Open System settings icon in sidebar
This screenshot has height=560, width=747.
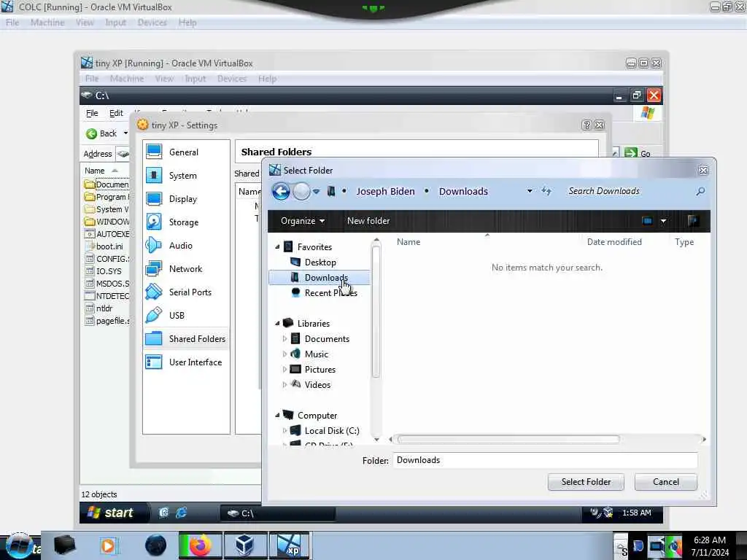click(154, 175)
